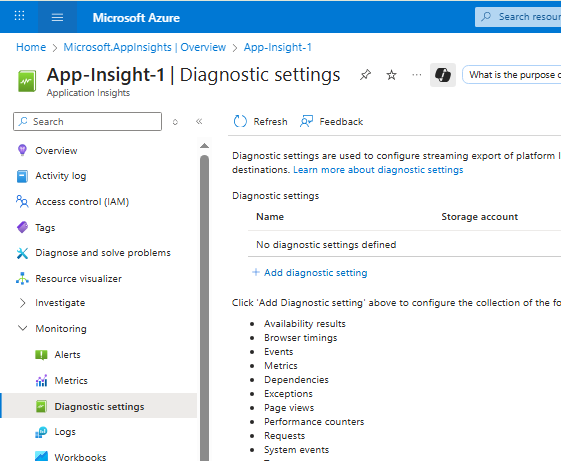Open Diagnose and solve problems
Image resolution: width=561 pixels, height=461 pixels.
(103, 253)
